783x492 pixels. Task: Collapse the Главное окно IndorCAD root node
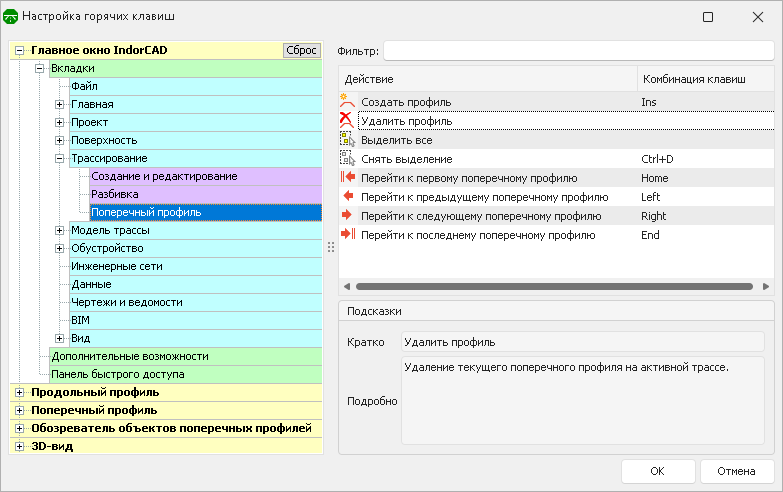coord(19,50)
